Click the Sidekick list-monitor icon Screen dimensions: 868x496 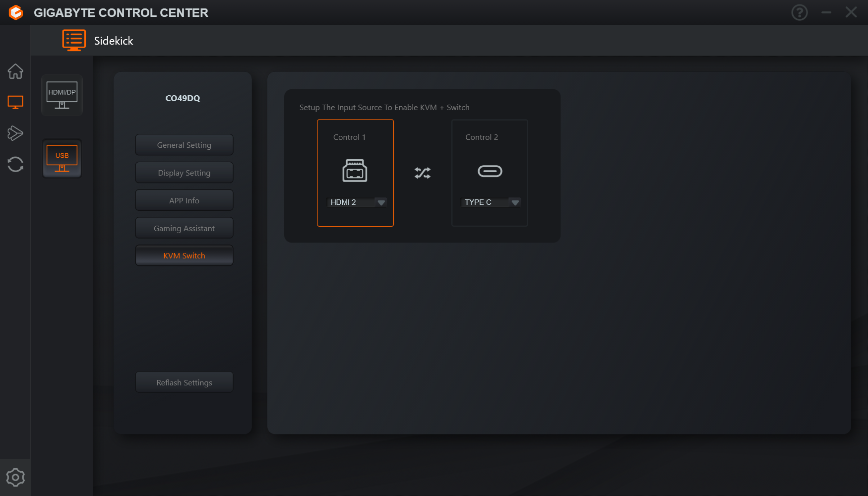point(74,40)
